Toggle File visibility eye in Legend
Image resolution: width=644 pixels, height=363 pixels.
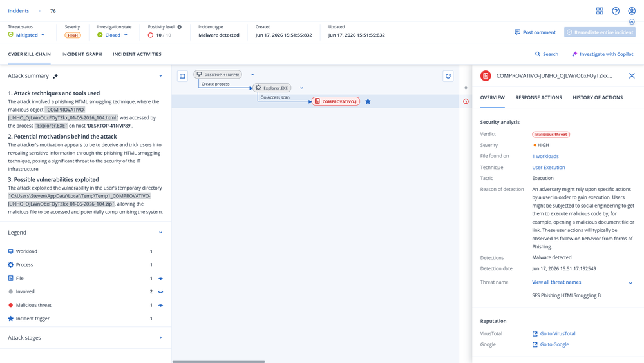pos(160,279)
